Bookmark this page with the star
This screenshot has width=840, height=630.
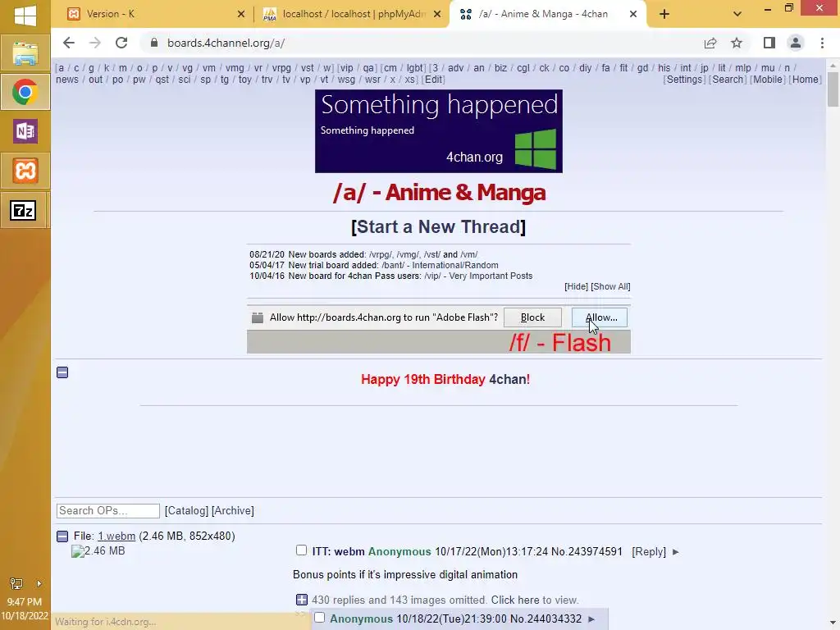coord(737,43)
